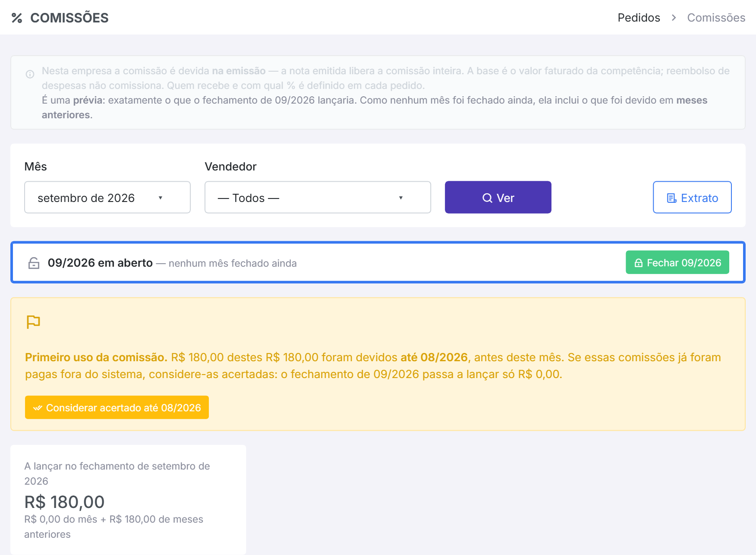Viewport: 756px width, 555px height.
Task: Click the lock icon in Fechar button
Action: coord(638,263)
